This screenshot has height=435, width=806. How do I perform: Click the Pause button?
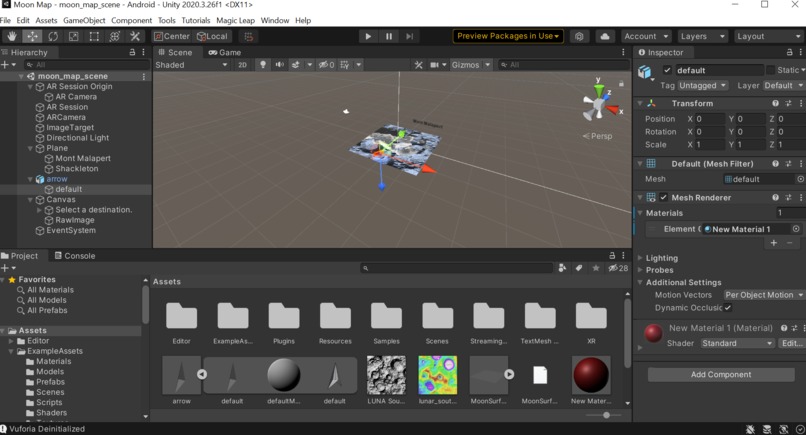(389, 36)
